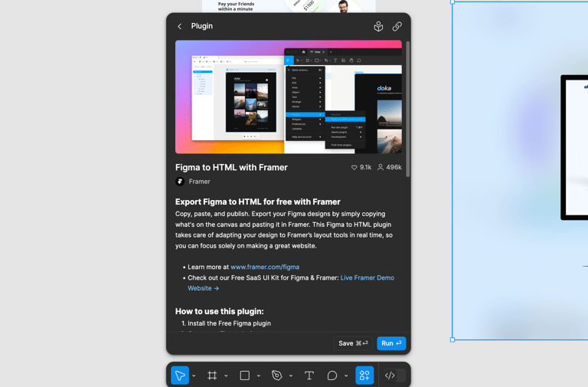The width and height of the screenshot is (588, 387).
Task: Toggle Dev Mode switch
Action: pyautogui.click(x=395, y=376)
